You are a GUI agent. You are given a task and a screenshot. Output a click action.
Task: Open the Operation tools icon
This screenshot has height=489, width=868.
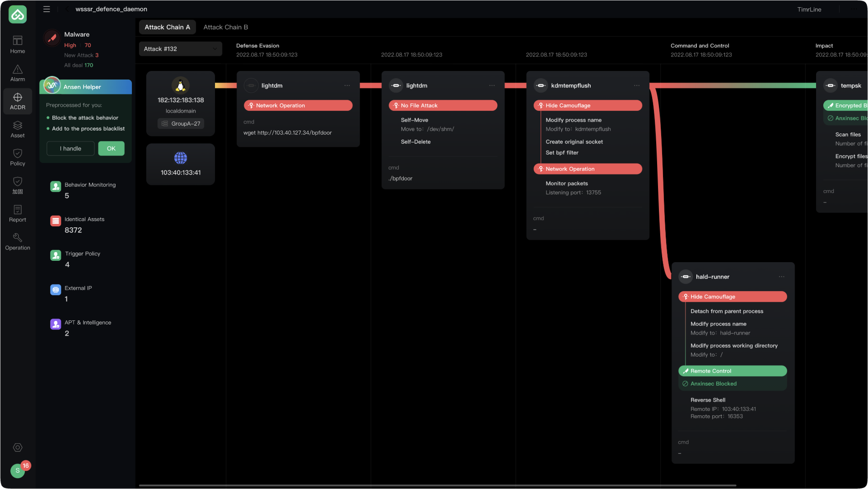[x=18, y=241]
